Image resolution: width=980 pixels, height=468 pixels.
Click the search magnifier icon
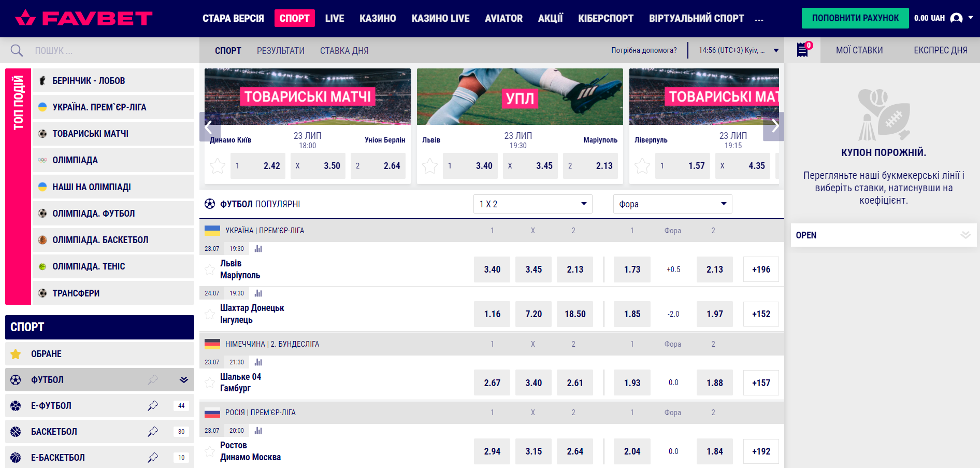coord(17,50)
